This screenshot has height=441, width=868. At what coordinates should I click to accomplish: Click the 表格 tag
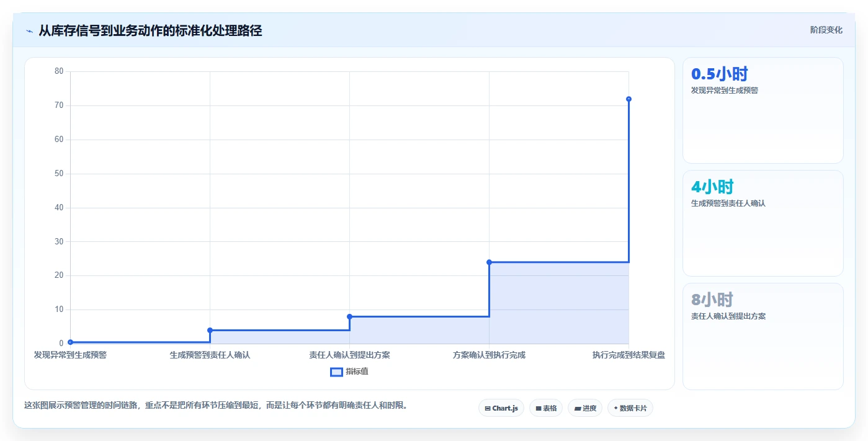546,408
